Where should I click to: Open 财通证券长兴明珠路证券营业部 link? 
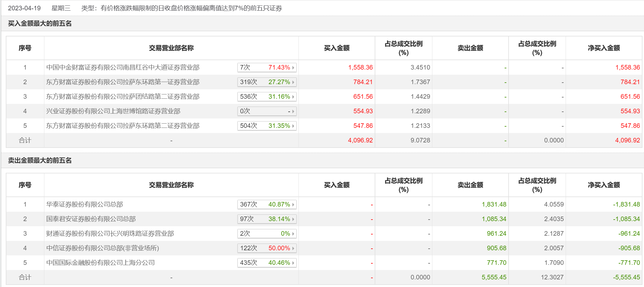[x=110, y=234]
